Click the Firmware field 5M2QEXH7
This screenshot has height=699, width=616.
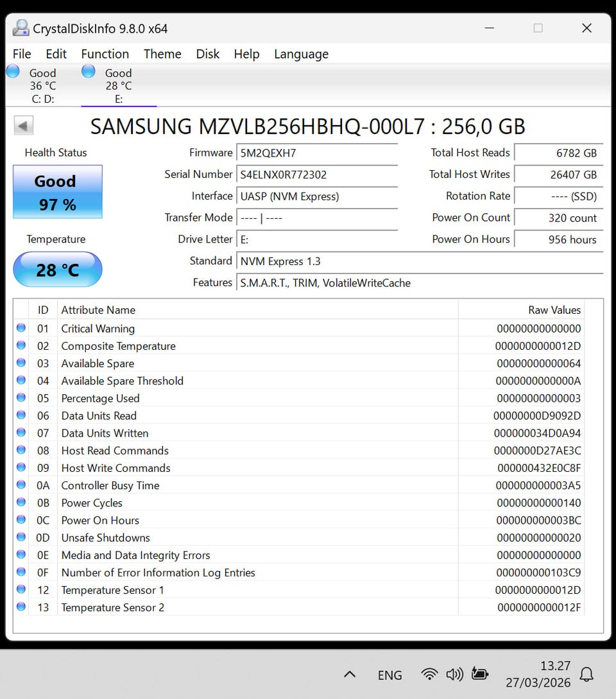317,153
